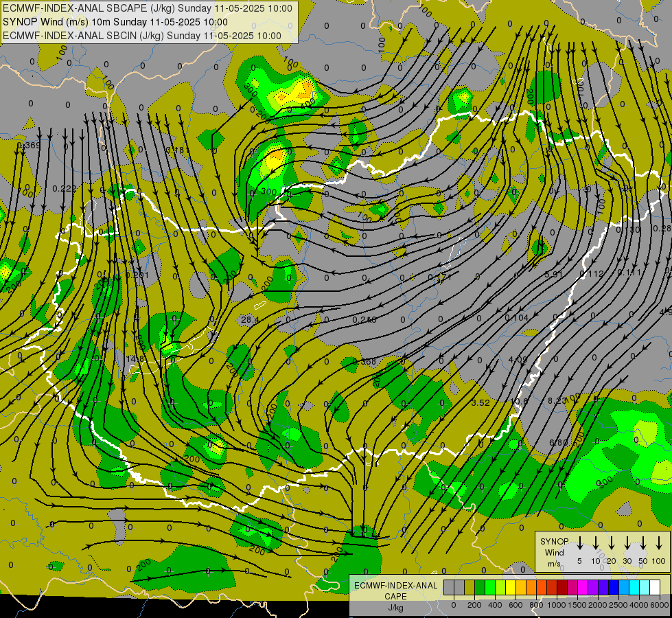Click the wind legend arrow above 50
The width and height of the screenshot is (672, 618).
pyautogui.click(x=643, y=543)
